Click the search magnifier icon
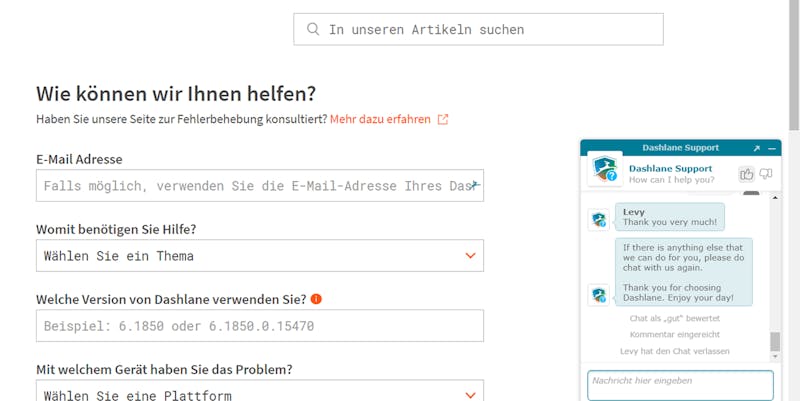The height and width of the screenshot is (401, 800). (313, 29)
